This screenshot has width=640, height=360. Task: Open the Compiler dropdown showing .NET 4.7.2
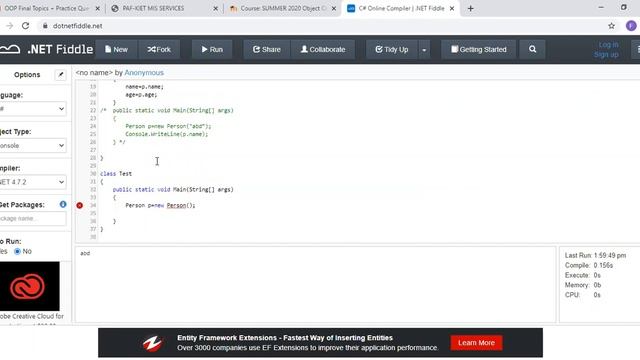(x=33, y=182)
